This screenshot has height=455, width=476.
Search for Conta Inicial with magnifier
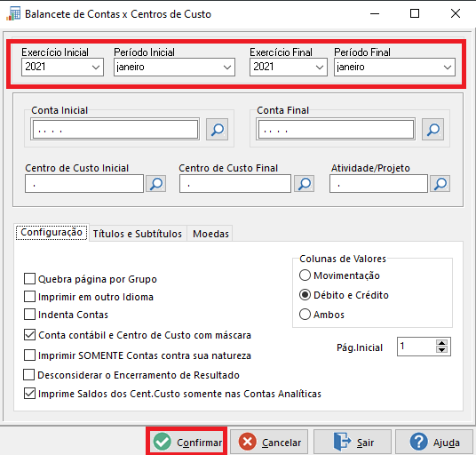point(217,130)
